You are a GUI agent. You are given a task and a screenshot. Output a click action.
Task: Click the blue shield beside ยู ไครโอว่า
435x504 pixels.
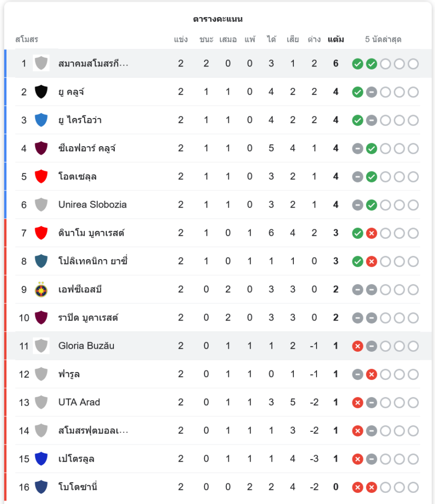(x=41, y=120)
